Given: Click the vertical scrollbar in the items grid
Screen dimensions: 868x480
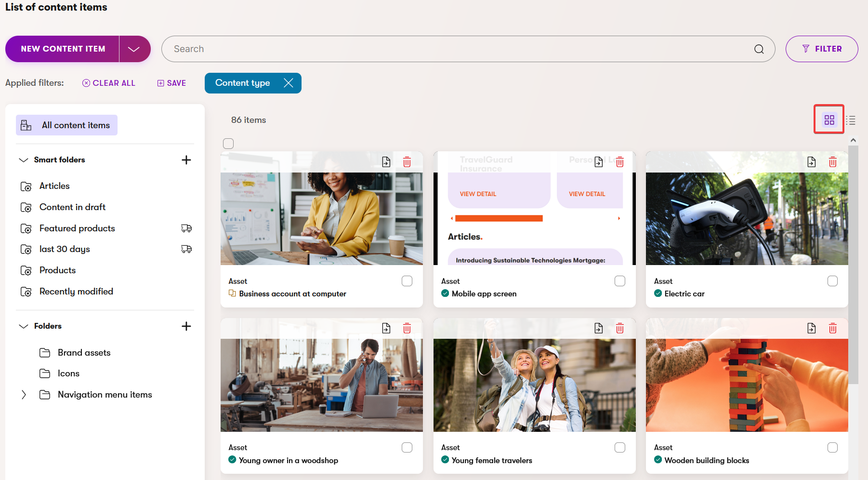Looking at the screenshot, I should tap(853, 265).
